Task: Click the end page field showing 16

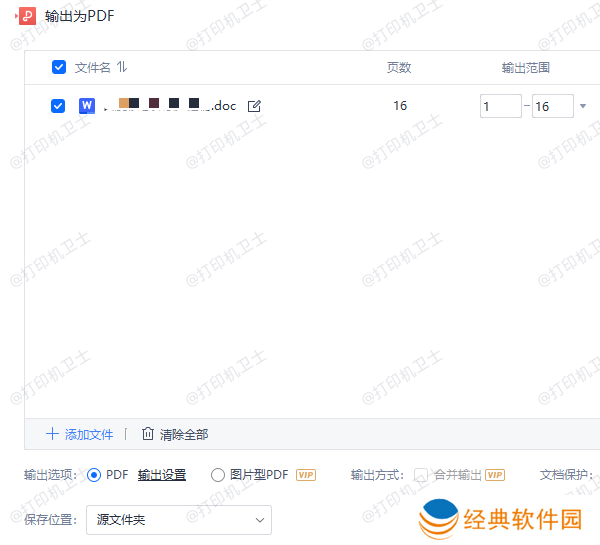Action: click(553, 106)
